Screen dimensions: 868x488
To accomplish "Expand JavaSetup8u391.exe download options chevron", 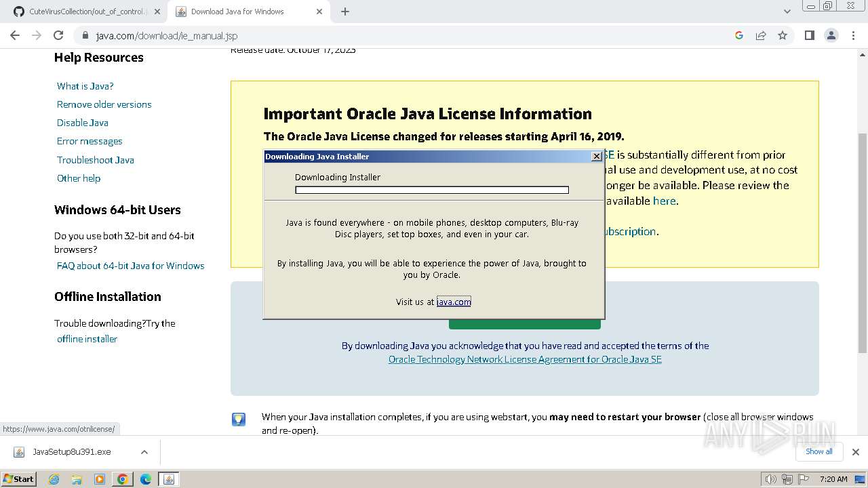I will (144, 452).
